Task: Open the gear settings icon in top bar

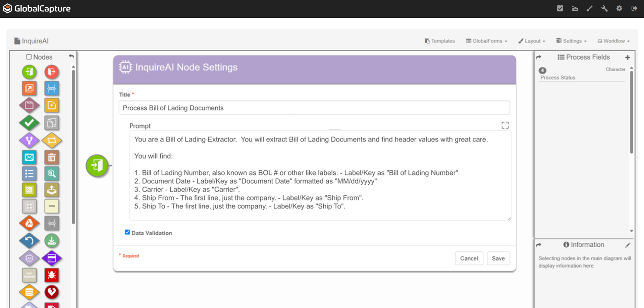Action: pyautogui.click(x=619, y=8)
